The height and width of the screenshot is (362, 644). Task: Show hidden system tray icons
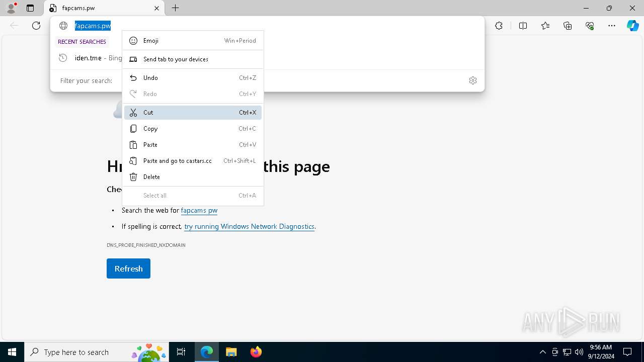click(542, 352)
